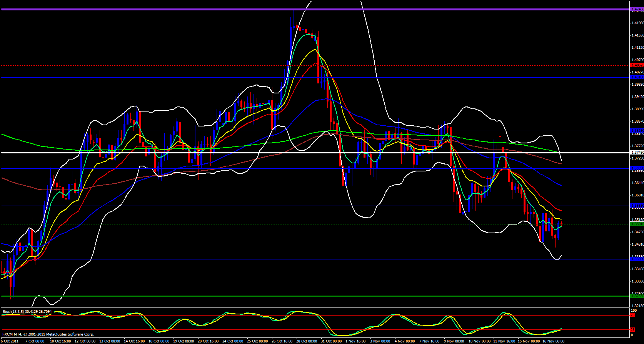Click the green 1.32530 price level label
The height and width of the screenshot is (344, 644).
[637, 296]
